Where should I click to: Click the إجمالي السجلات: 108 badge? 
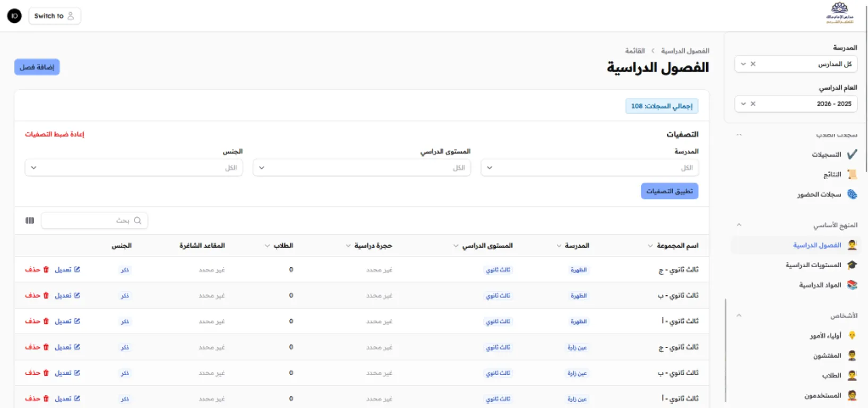661,106
